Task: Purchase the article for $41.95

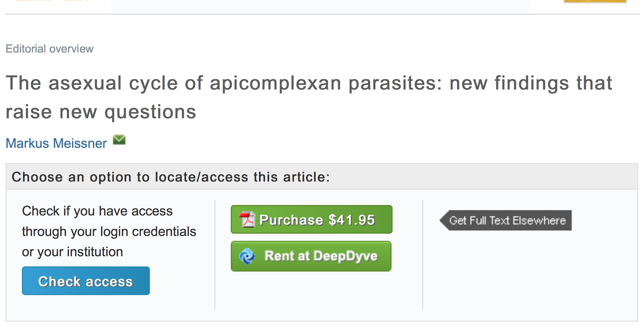Action: (317, 220)
